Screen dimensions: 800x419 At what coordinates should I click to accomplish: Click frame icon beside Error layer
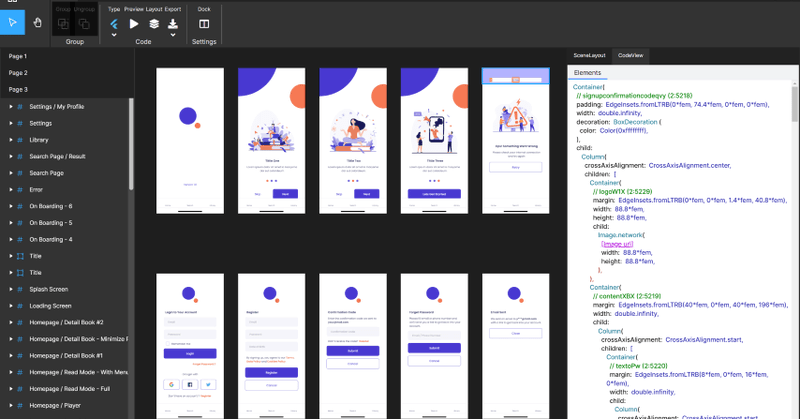[x=20, y=189]
